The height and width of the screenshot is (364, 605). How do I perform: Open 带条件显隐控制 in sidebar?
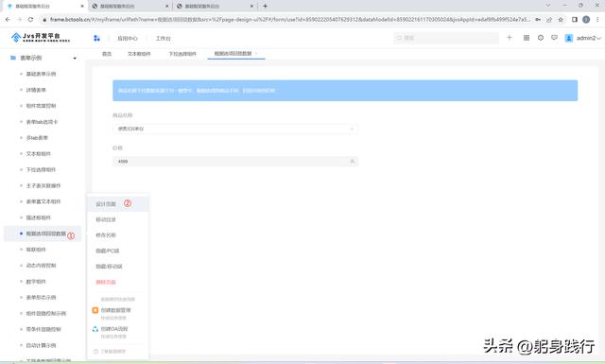(x=43, y=329)
